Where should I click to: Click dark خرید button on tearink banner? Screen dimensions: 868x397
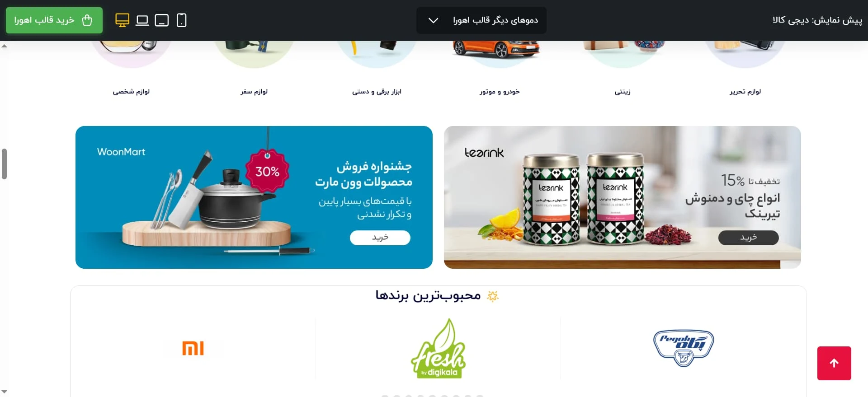click(748, 238)
